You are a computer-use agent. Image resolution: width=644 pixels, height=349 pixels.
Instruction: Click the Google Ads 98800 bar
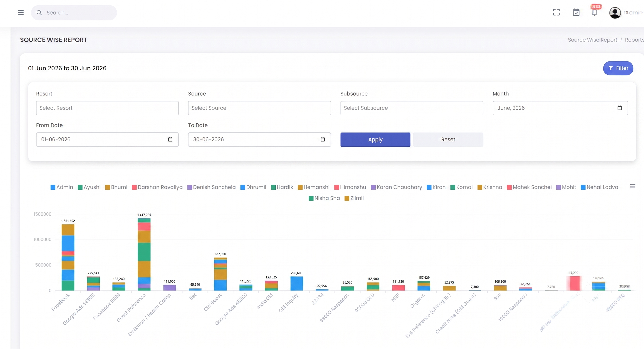[93, 284]
